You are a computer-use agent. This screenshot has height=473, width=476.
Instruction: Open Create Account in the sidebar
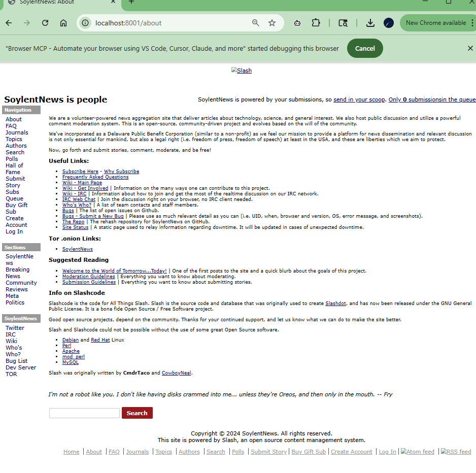point(16,222)
